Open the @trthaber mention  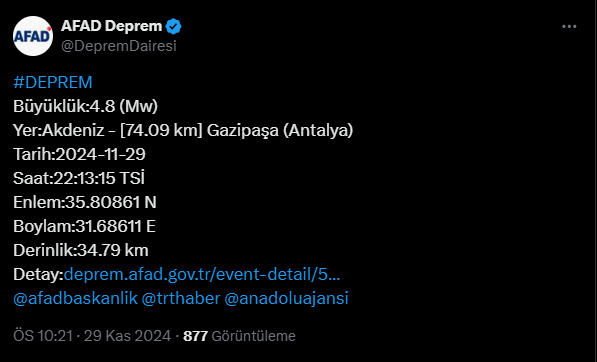181,298
